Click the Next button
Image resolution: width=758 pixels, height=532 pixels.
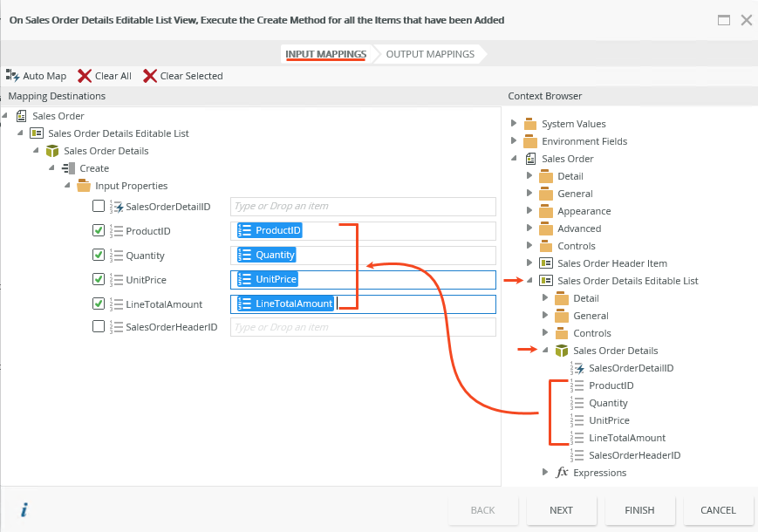pyautogui.click(x=561, y=510)
